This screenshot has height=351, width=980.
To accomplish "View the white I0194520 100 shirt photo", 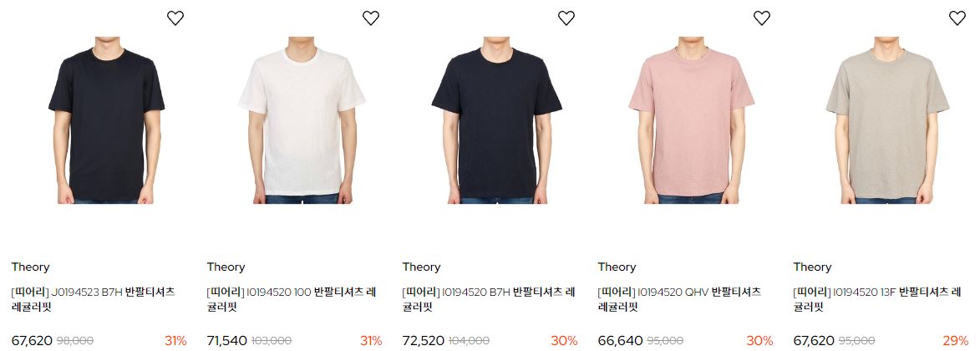I will 302,120.
